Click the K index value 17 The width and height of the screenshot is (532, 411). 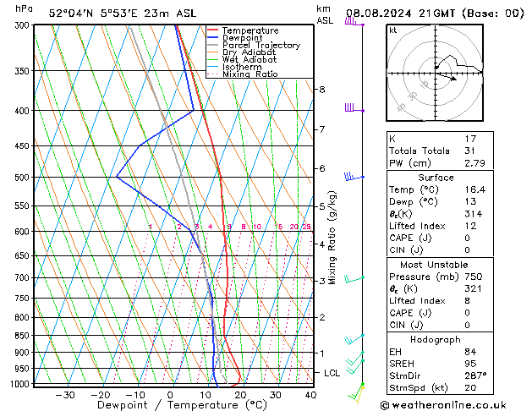coord(470,139)
